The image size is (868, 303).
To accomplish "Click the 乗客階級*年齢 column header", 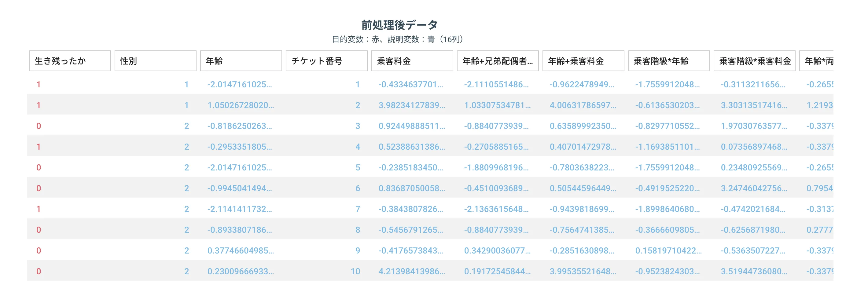I will coord(669,61).
